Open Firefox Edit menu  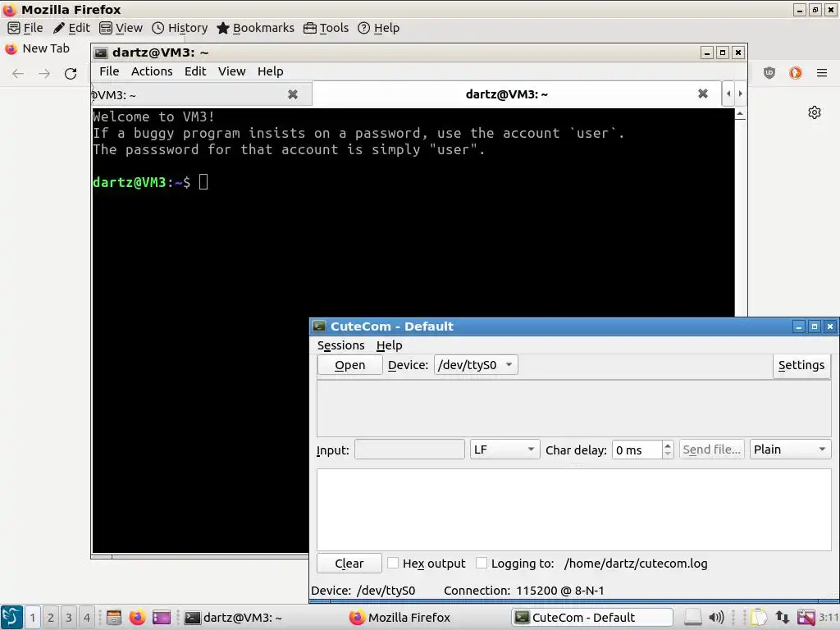click(71, 28)
